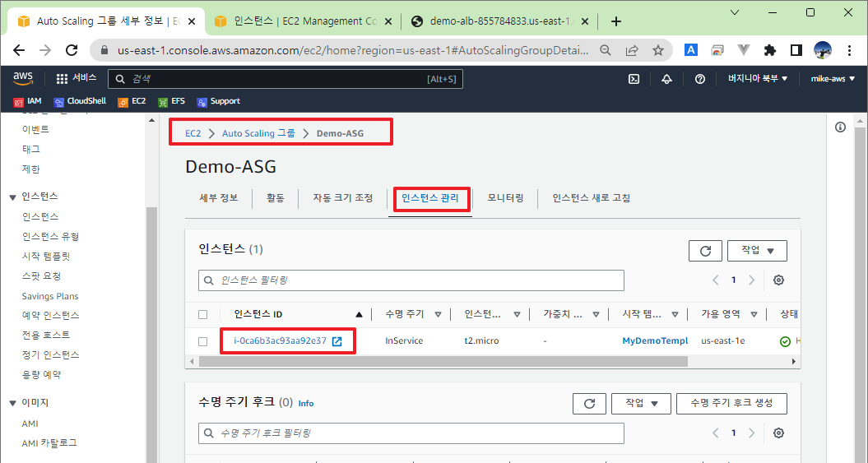Switch to 인스턴스 새로 고침 tab
Image resolution: width=868 pixels, height=463 pixels.
tap(592, 198)
